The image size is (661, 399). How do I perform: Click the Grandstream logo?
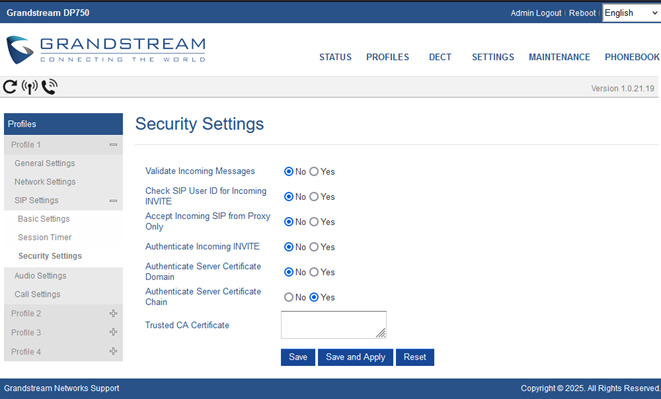[106, 50]
